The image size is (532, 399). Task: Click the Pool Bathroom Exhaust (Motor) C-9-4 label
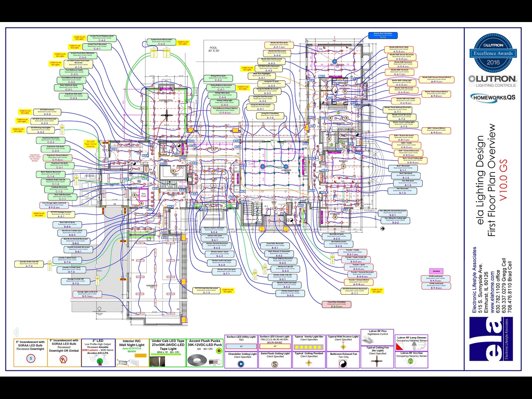point(225,111)
